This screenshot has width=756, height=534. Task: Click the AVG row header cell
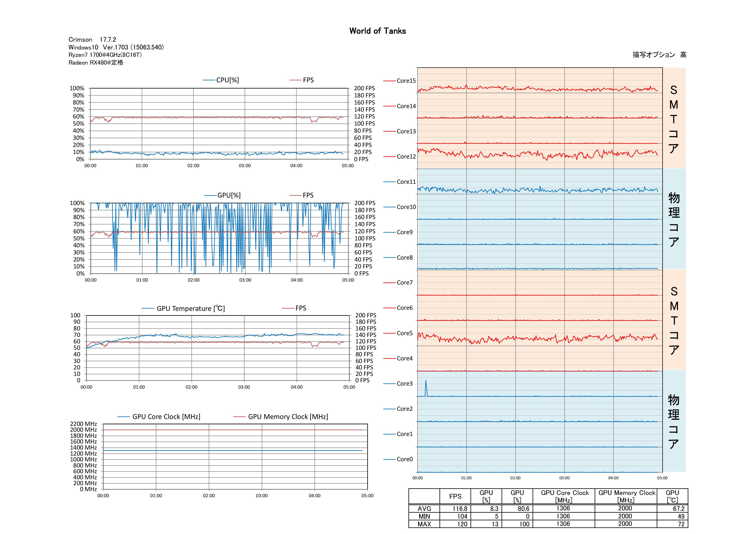[x=424, y=509]
